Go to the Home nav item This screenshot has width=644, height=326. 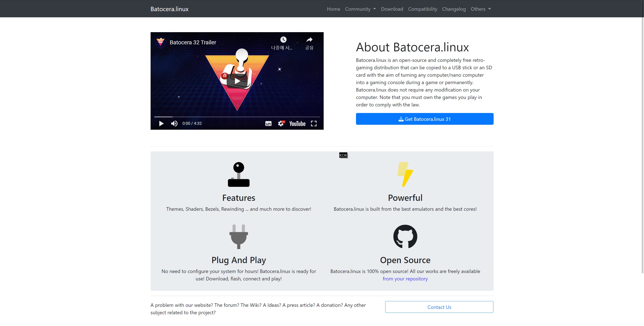(334, 9)
